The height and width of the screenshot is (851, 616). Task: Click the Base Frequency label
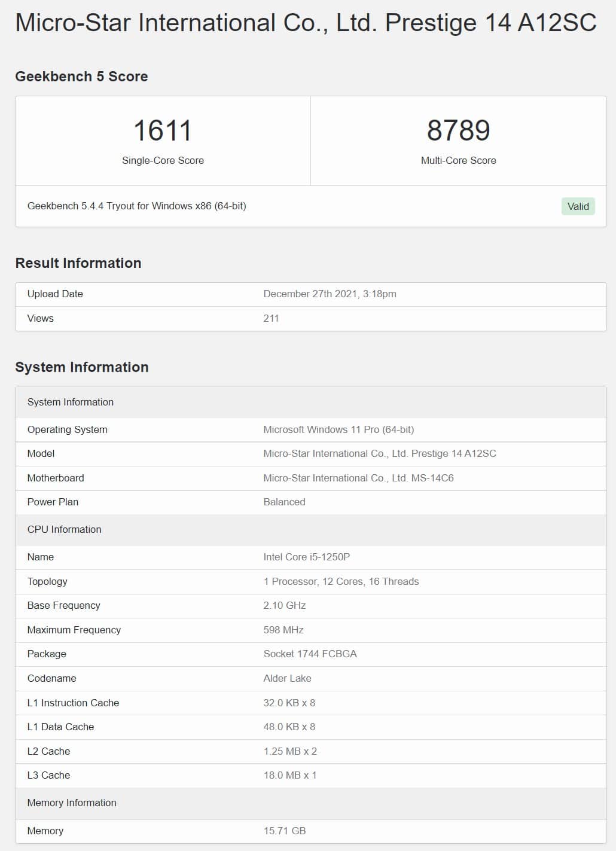[x=64, y=605]
